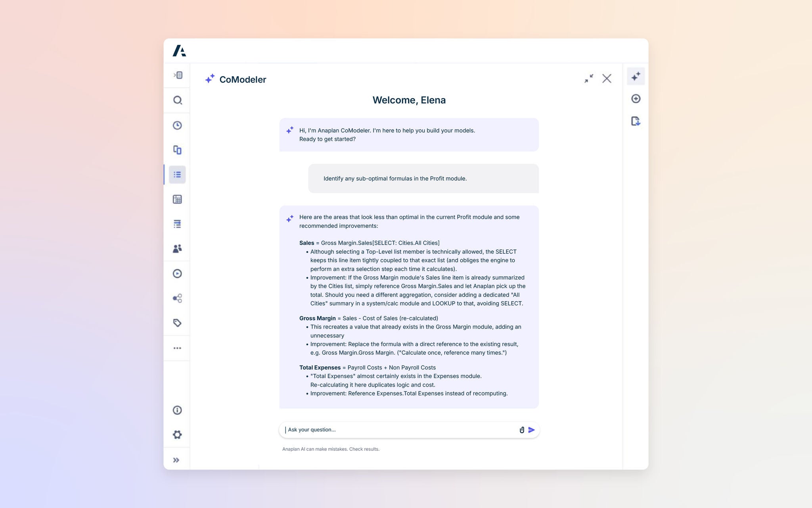Send your message with the arrow button
This screenshot has width=812, height=508.
pyautogui.click(x=532, y=429)
